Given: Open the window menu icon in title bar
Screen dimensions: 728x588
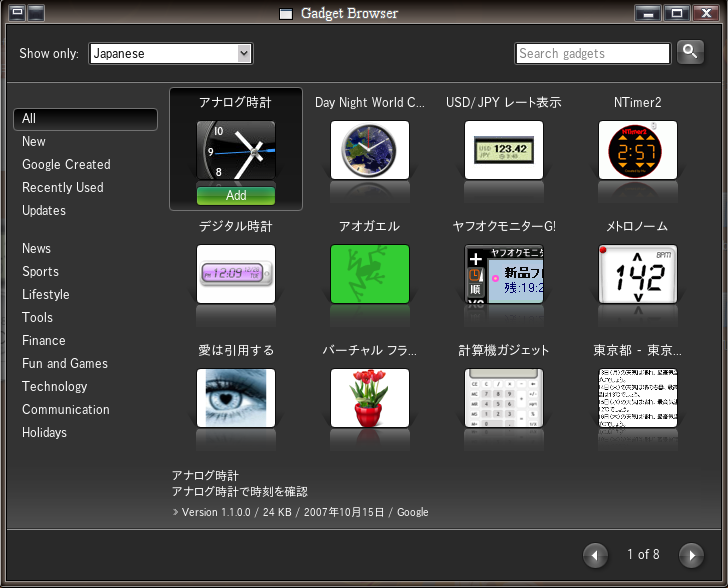Looking at the screenshot, I should click(x=17, y=13).
